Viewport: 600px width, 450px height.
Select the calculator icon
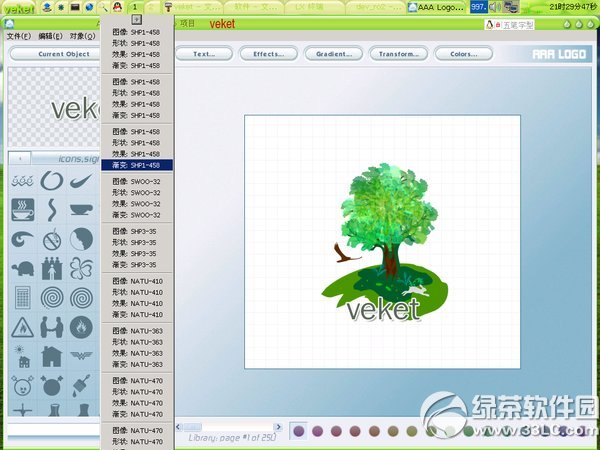(x=23, y=298)
